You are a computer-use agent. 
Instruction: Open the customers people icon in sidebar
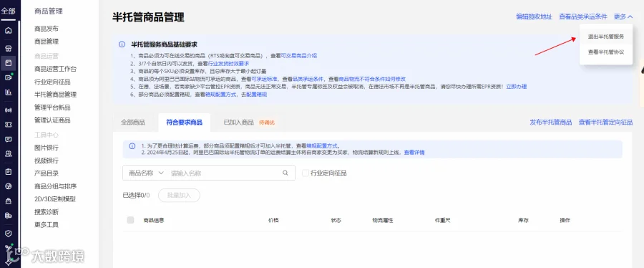click(8, 154)
